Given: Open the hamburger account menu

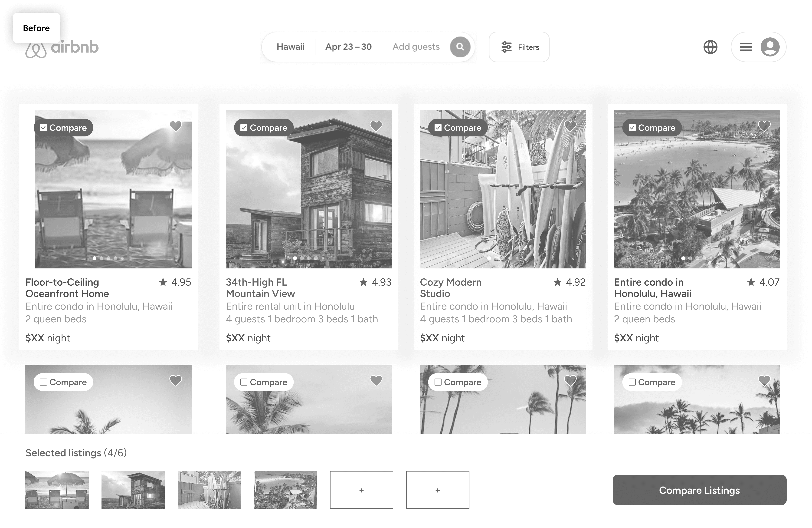Looking at the screenshot, I should (746, 47).
